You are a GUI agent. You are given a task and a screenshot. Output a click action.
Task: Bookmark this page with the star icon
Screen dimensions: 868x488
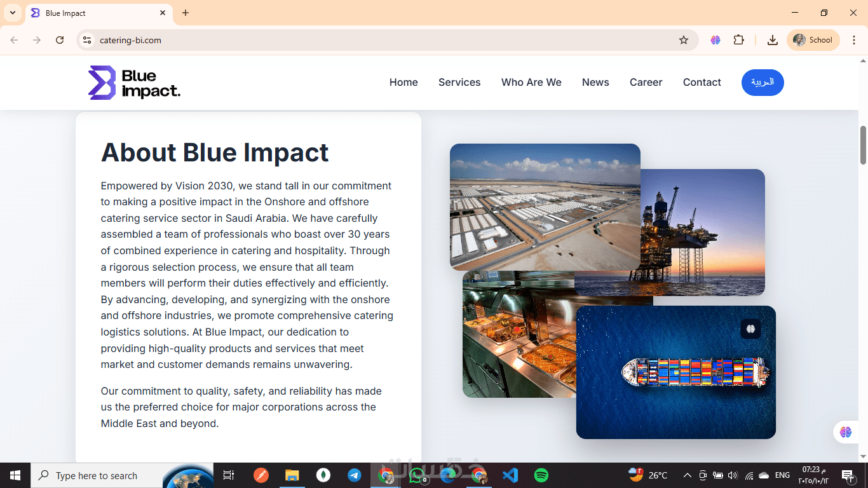click(684, 40)
